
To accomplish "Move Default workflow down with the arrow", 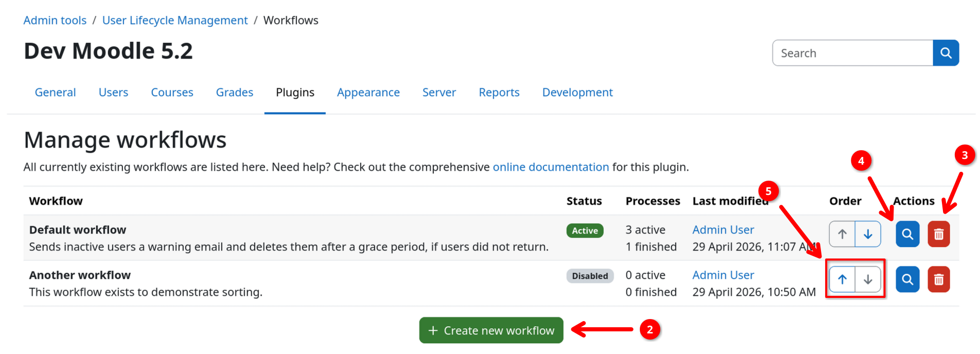I will [868, 234].
